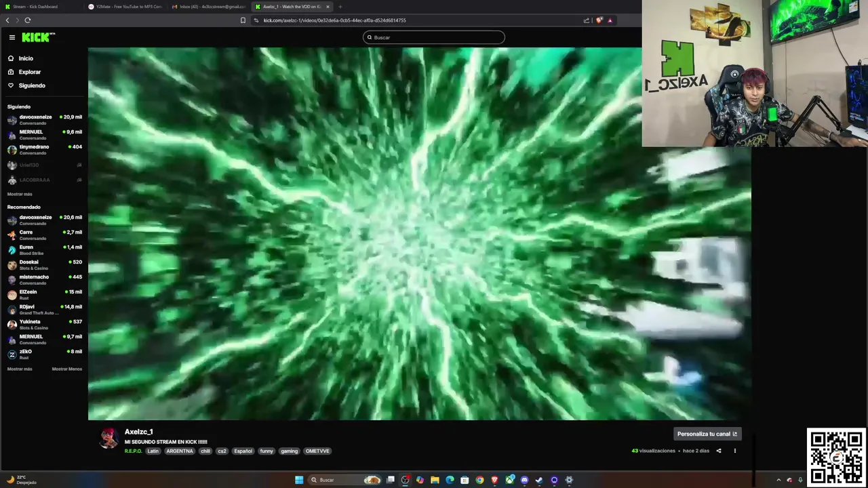
Task: Open Explorar in the sidebar
Action: click(30, 72)
